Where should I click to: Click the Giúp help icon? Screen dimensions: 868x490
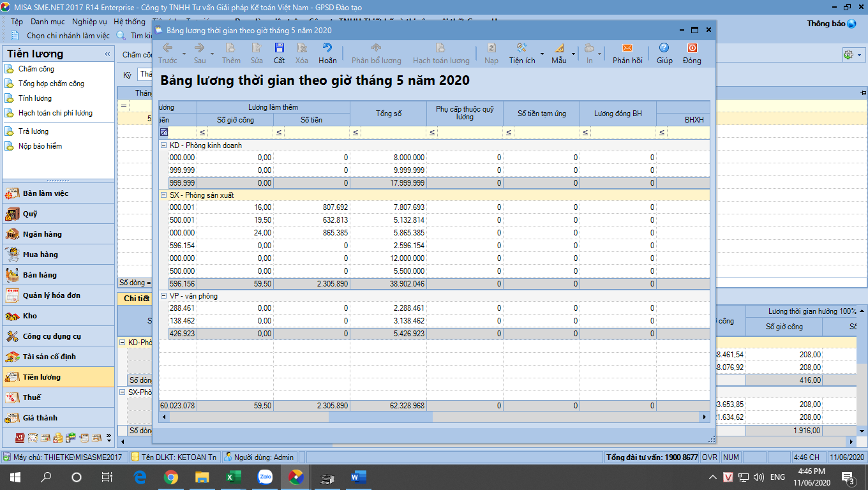coord(664,48)
